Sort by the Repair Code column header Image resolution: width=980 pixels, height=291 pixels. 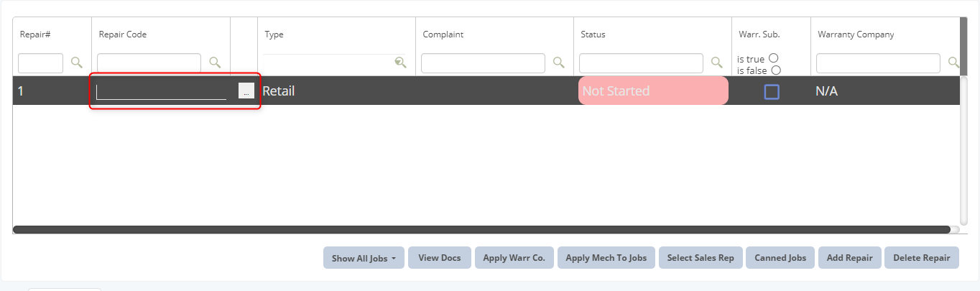[x=123, y=34]
